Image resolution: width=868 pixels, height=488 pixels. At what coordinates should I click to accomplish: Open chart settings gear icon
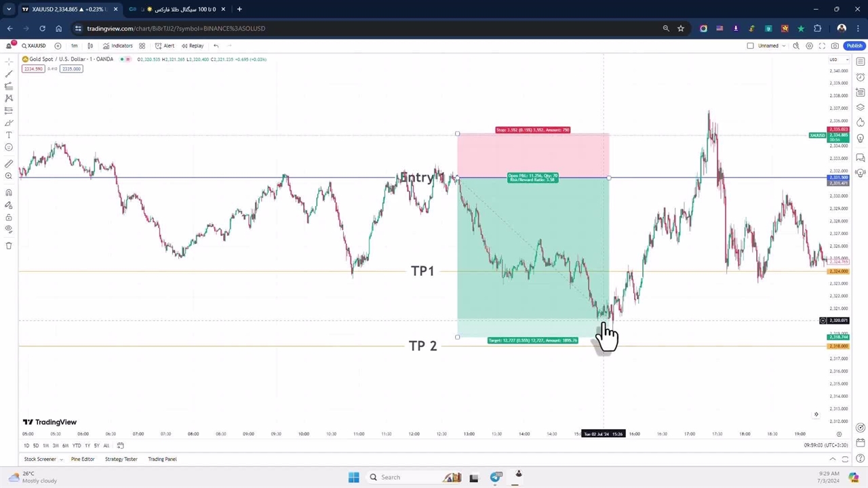point(809,45)
